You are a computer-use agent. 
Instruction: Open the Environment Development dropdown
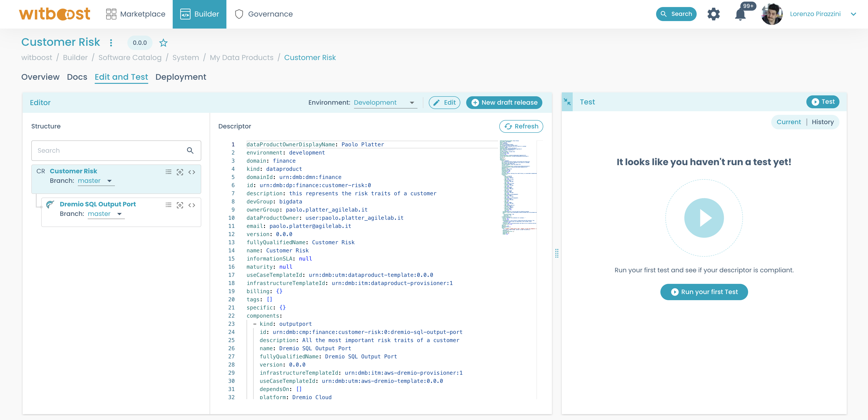[384, 103]
